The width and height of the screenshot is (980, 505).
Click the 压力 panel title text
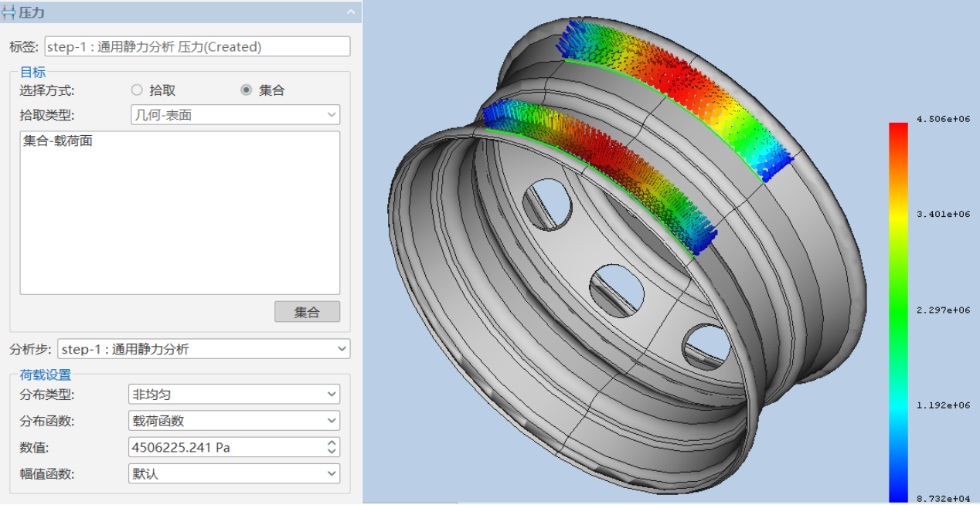coord(31,12)
